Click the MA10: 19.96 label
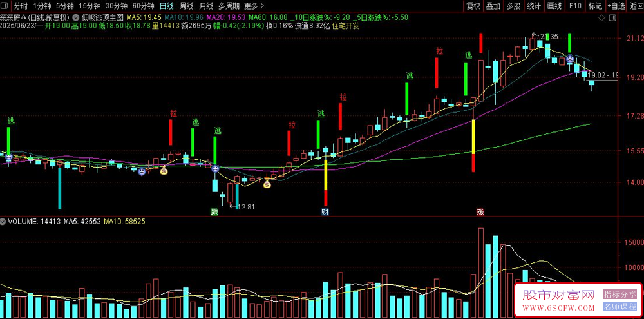Screen dimensions: 644x319 point(184,17)
